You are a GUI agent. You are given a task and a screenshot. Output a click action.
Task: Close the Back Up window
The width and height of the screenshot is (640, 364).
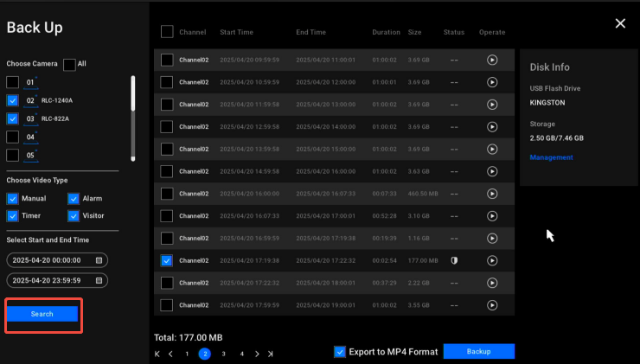pos(620,23)
